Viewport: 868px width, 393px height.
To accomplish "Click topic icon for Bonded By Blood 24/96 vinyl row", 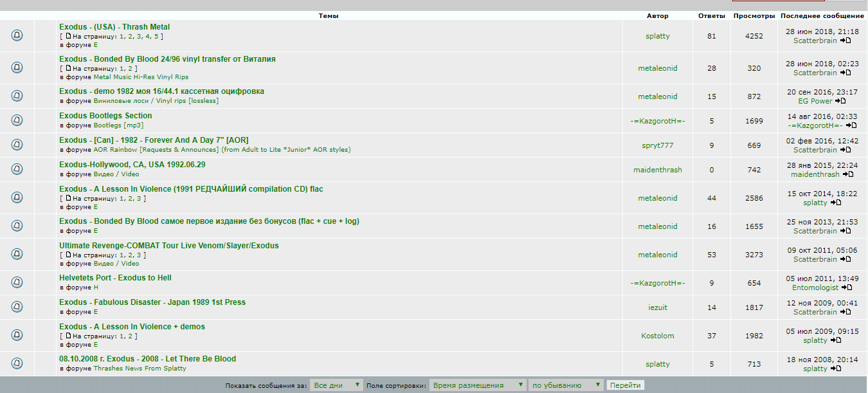I will click(17, 68).
